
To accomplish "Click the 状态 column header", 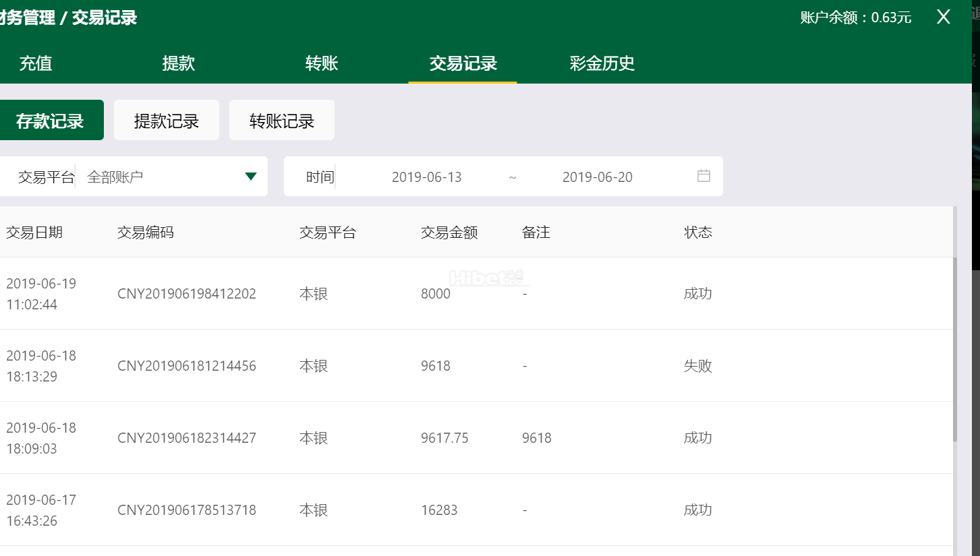I will click(x=698, y=233).
